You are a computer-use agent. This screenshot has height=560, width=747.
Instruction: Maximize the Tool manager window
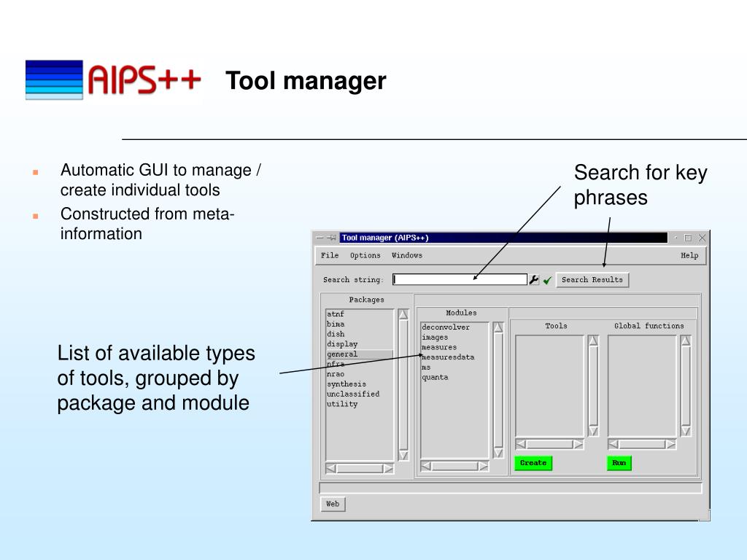click(x=688, y=238)
